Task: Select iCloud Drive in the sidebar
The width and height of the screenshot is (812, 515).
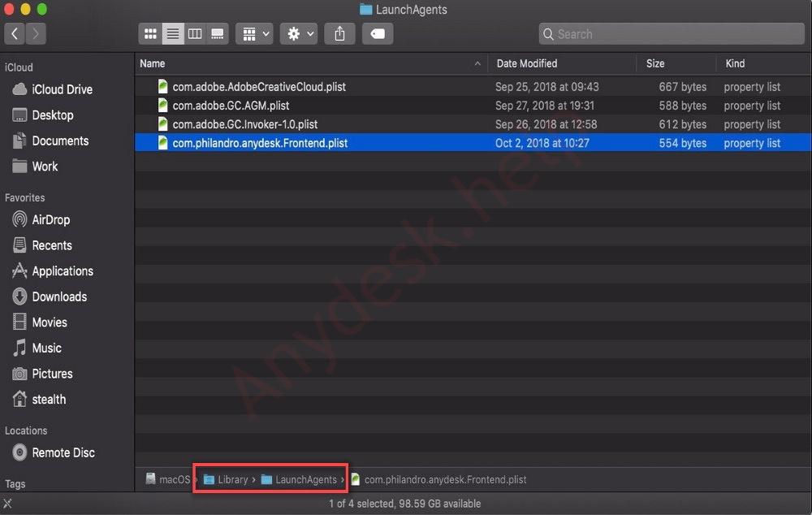Action: (x=62, y=89)
